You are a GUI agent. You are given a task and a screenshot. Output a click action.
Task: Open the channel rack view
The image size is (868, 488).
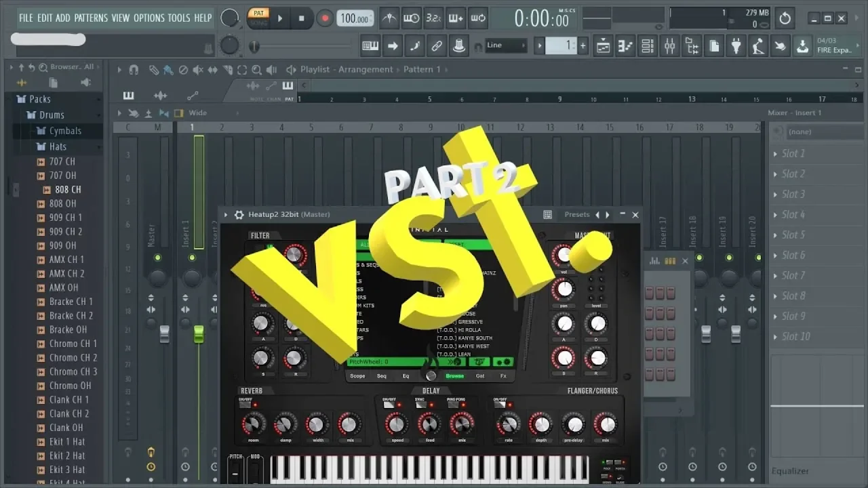647,46
